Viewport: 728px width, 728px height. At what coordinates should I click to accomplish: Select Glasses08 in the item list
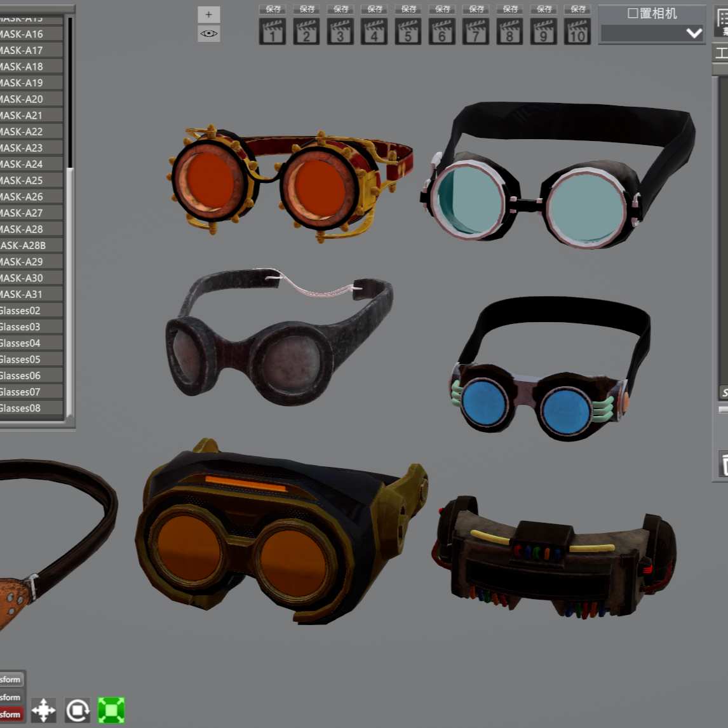click(31, 408)
